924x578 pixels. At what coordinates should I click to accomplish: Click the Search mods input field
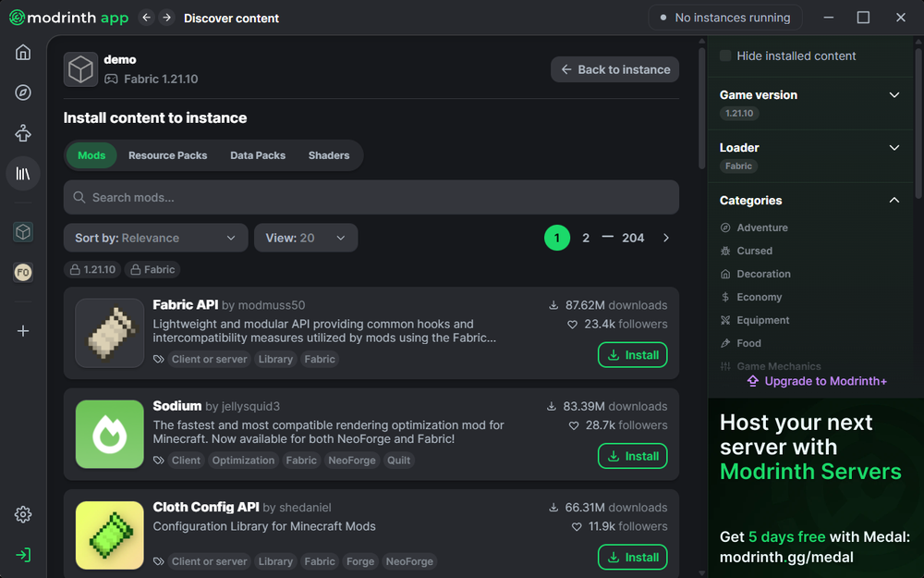(371, 197)
